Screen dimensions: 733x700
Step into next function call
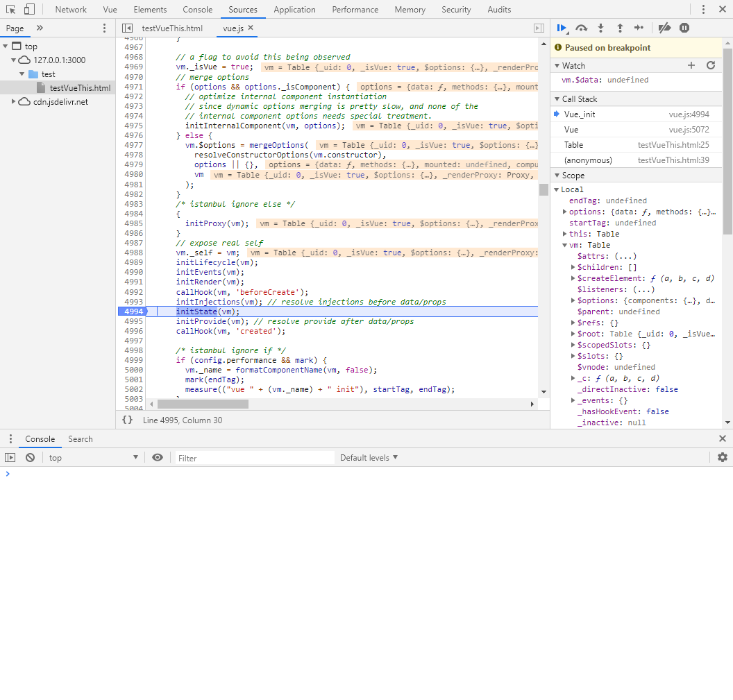click(600, 28)
